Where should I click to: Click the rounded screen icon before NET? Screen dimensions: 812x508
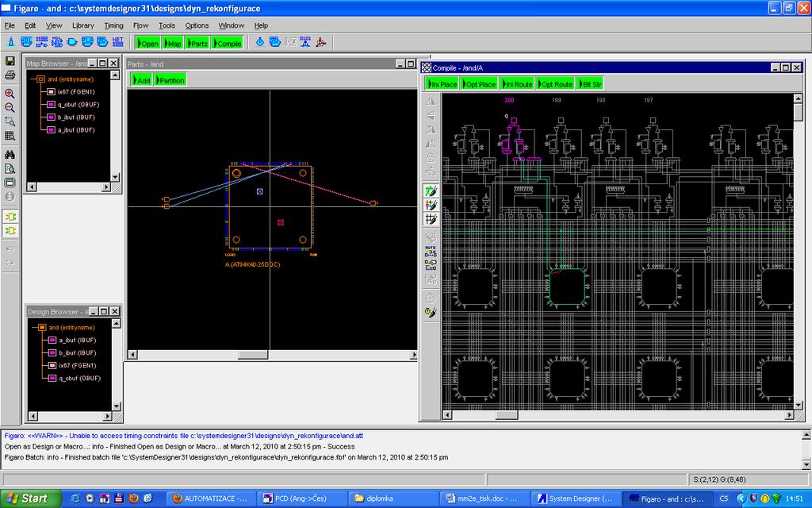102,42
